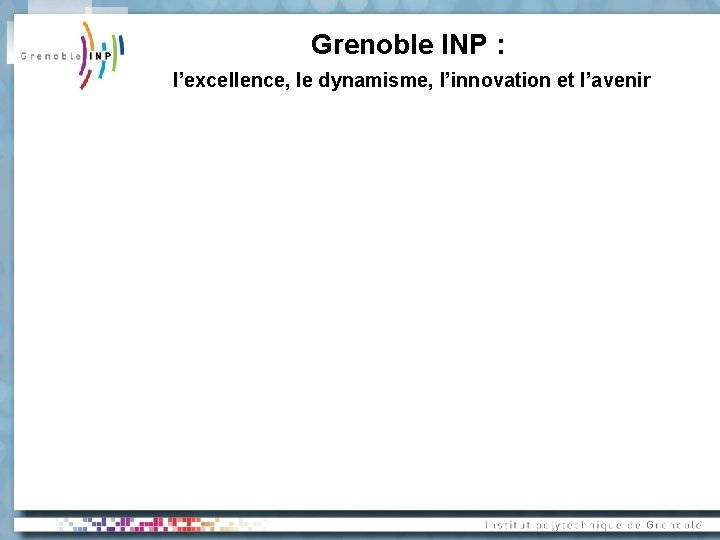Click the subtitle 'l'excellence, le dynamisme, l'innovation et l'avenir'

coord(412,80)
